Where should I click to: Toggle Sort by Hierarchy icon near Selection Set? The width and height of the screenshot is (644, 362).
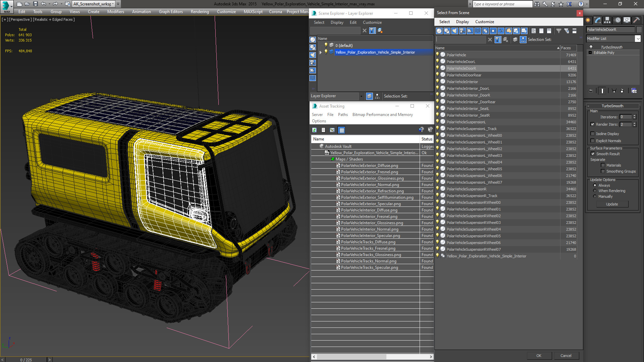[x=523, y=40]
